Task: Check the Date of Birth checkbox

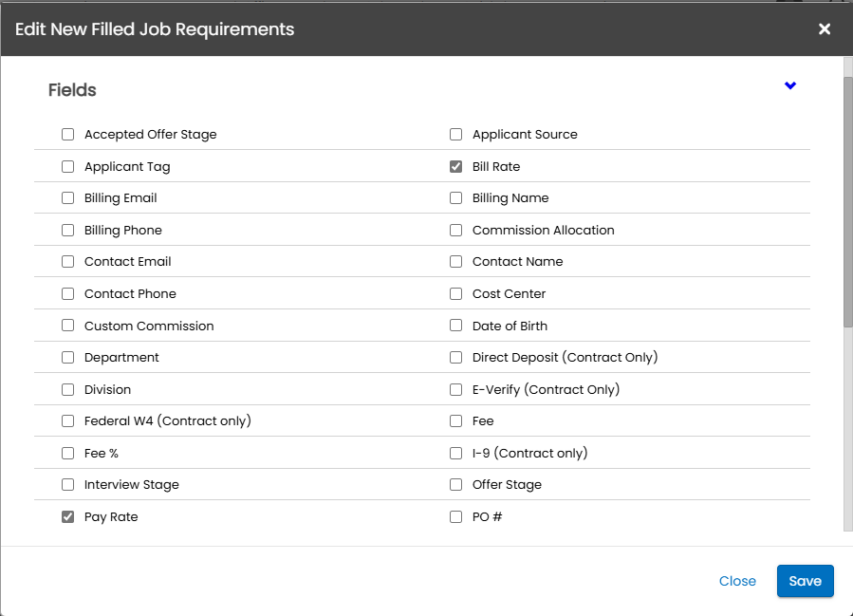Action: [455, 327]
